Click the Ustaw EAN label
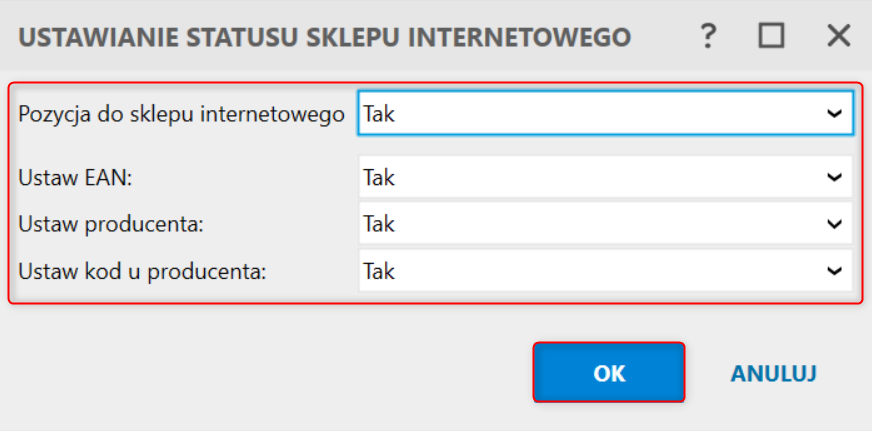Viewport: 872px width, 431px height. point(75,179)
